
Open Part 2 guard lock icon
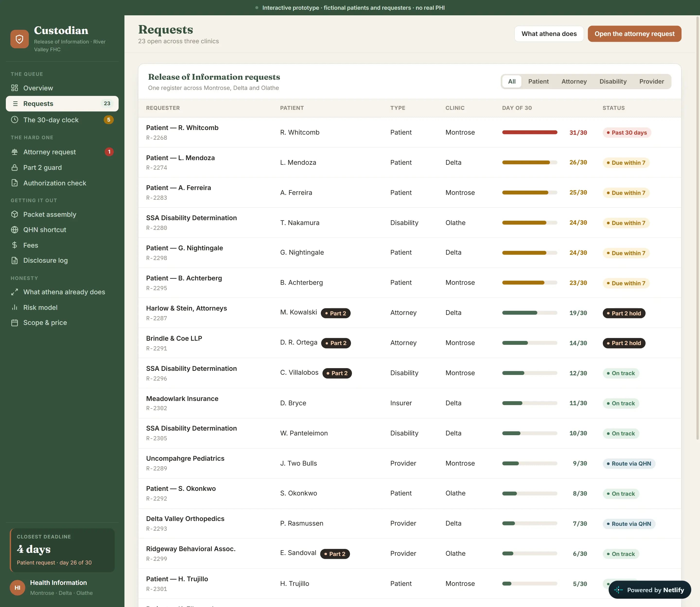coord(15,167)
